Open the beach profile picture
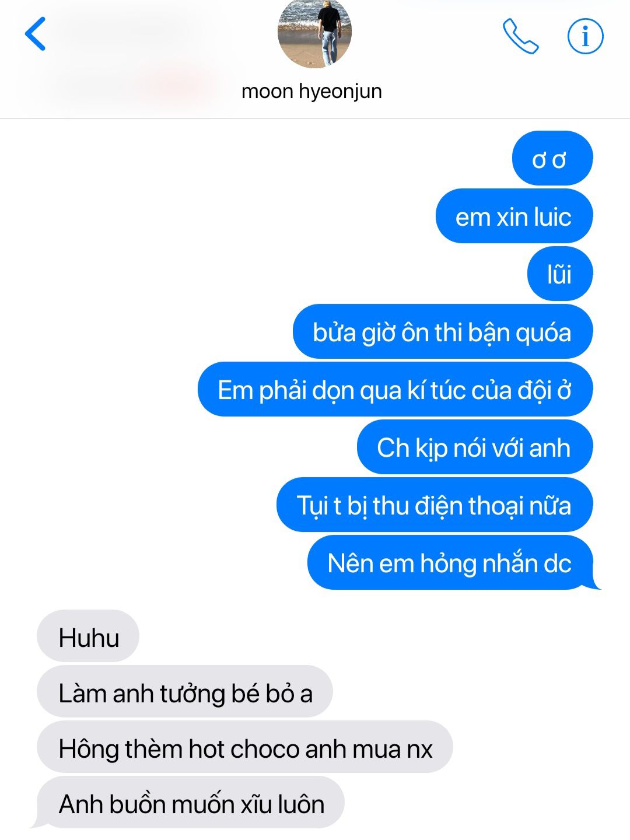630x840 pixels. click(x=314, y=32)
